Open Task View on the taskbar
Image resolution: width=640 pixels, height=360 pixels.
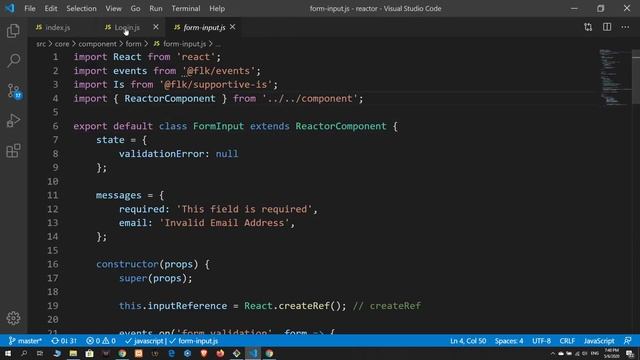tap(40, 353)
